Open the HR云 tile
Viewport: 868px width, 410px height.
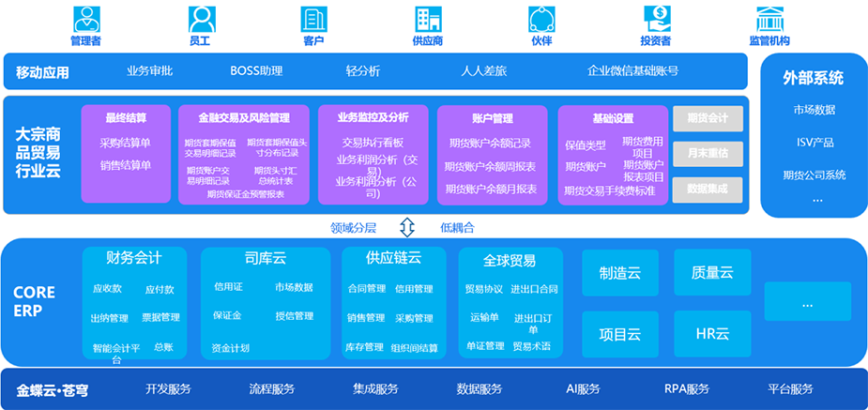[711, 334]
